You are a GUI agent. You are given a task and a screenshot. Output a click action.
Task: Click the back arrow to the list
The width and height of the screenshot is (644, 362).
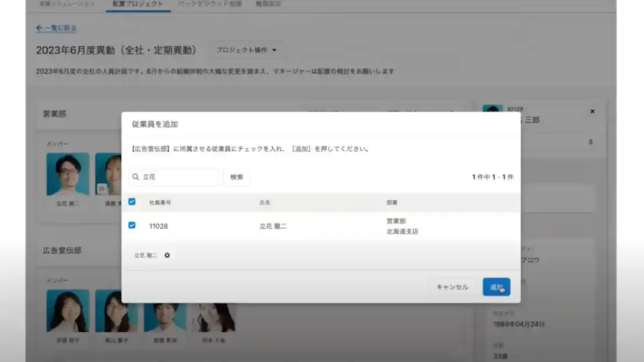pos(39,28)
